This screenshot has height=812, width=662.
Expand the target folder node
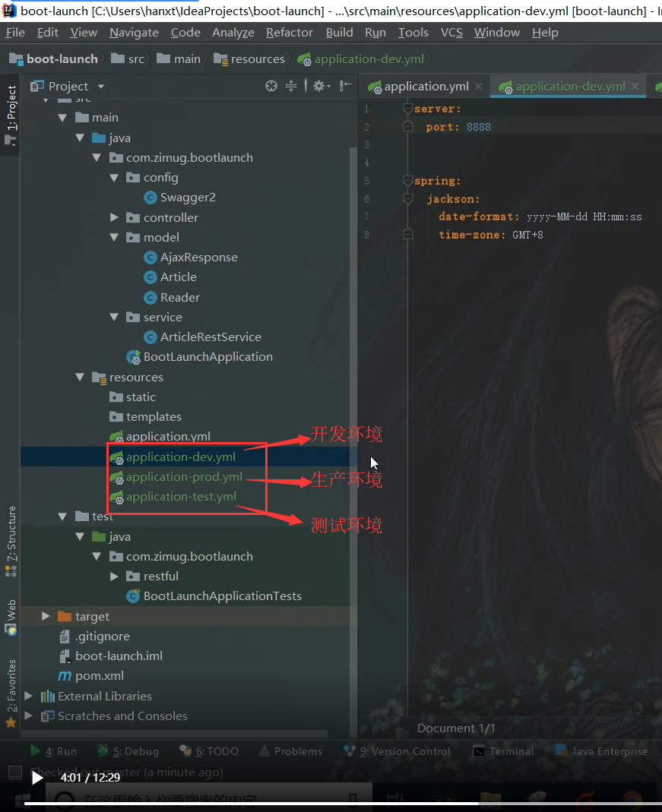[46, 616]
